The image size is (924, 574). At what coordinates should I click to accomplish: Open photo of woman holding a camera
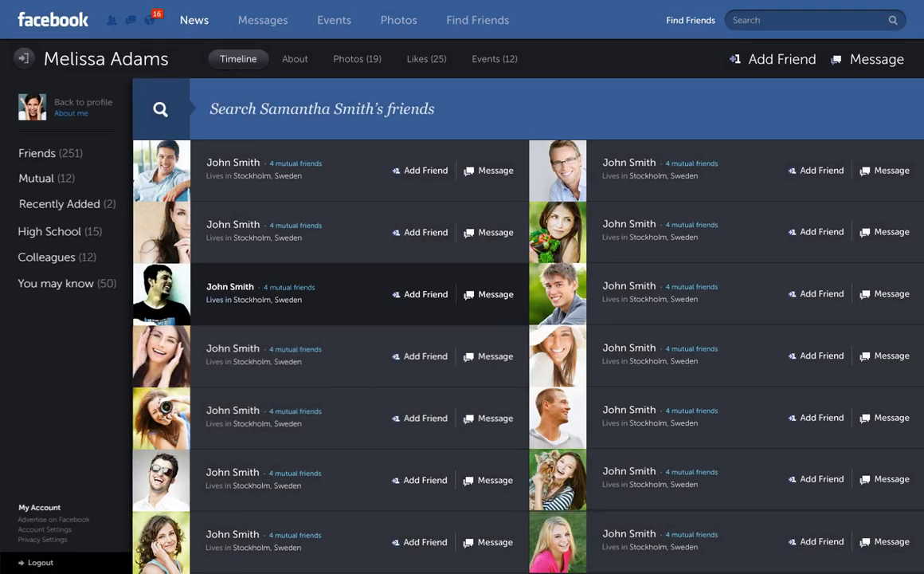(162, 419)
